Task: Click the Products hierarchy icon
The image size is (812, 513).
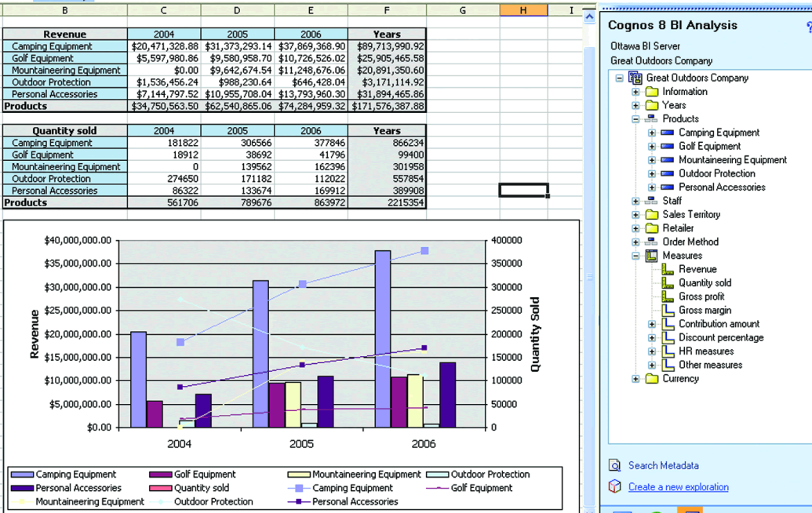Action: pos(651,119)
